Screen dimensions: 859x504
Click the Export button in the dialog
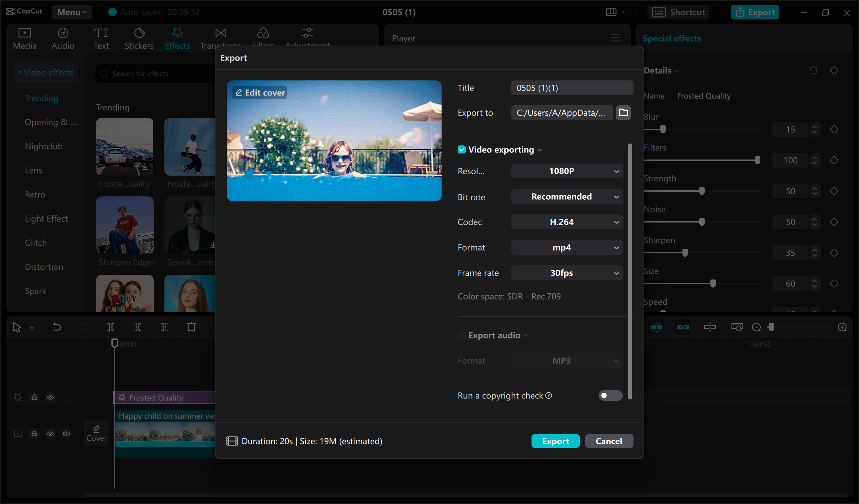point(555,441)
